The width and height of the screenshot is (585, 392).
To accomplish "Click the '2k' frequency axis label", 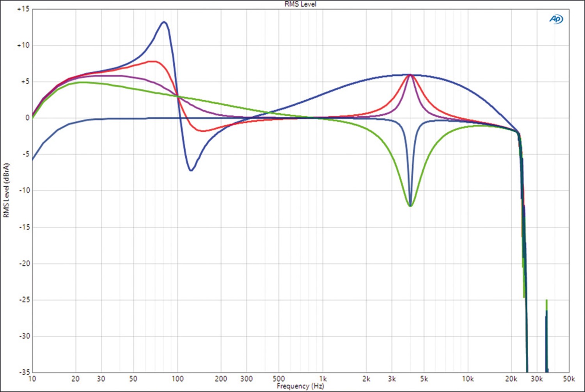I will pyautogui.click(x=366, y=379).
